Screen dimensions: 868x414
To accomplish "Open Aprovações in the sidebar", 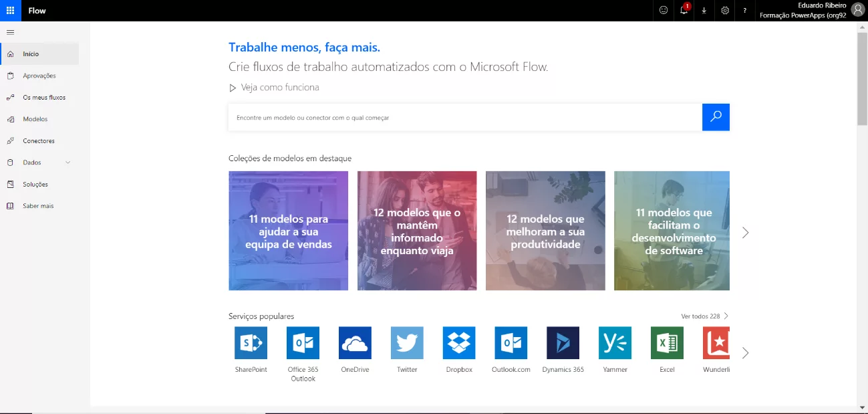I will (x=39, y=76).
